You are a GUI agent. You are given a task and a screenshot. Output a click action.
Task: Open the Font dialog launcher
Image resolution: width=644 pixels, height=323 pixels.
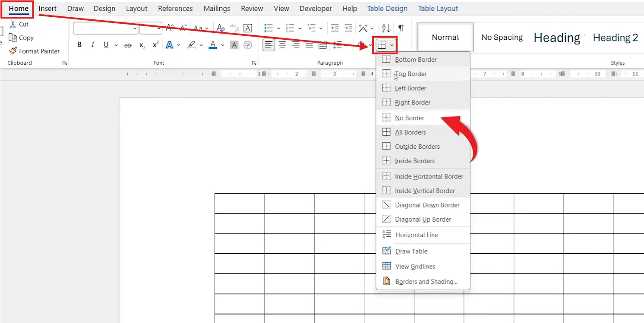point(254,63)
